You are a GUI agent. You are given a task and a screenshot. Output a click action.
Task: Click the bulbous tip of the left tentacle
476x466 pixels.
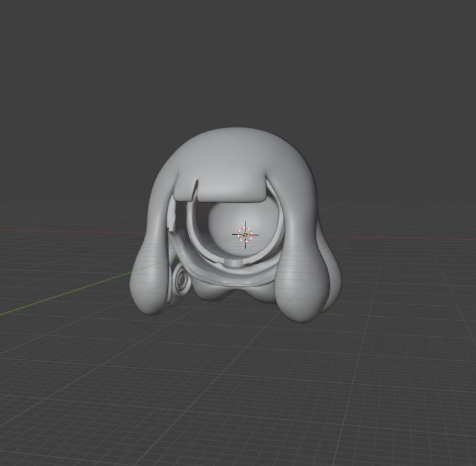pos(151,289)
